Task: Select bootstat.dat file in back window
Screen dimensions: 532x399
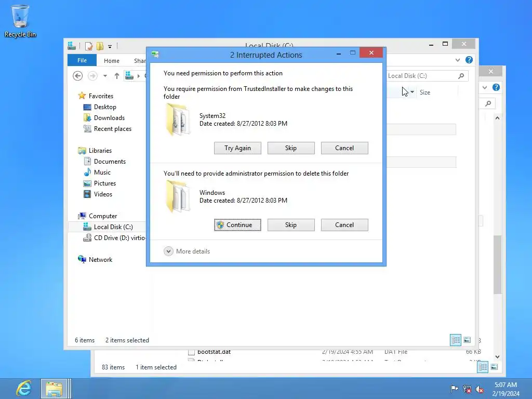Action: [x=214, y=352]
